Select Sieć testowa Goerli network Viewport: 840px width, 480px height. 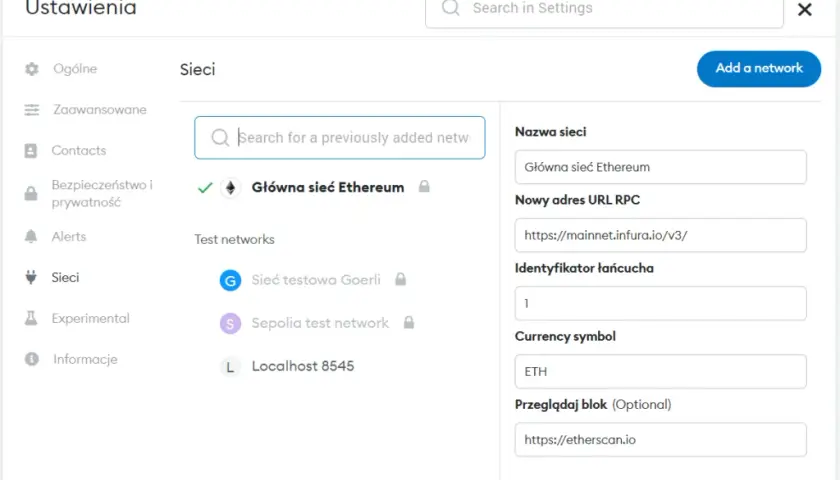point(316,280)
